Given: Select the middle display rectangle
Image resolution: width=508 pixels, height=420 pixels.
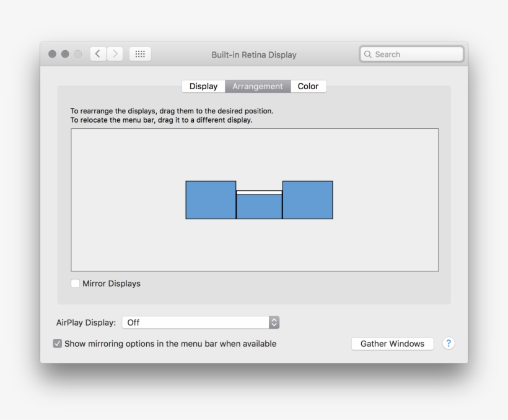Looking at the screenshot, I should [x=259, y=208].
